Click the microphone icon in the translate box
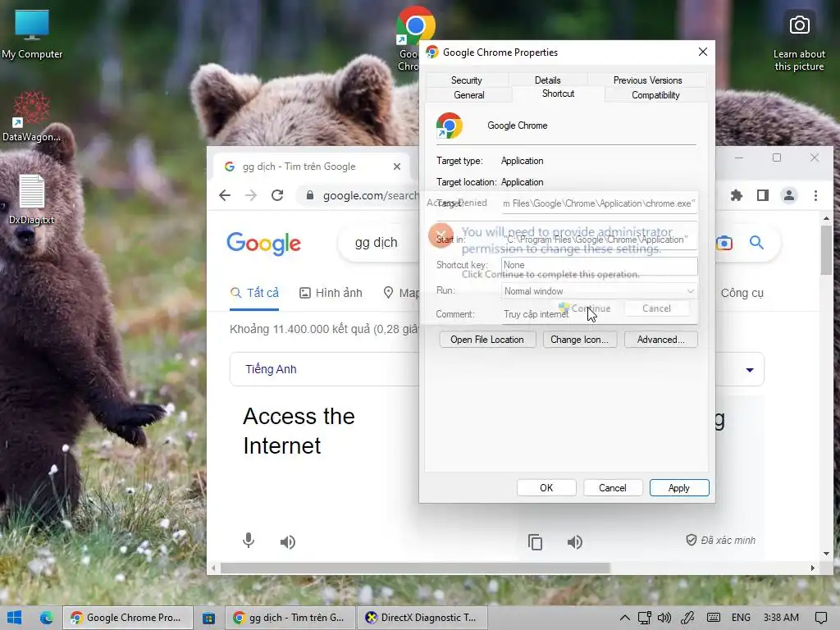Image resolution: width=840 pixels, height=630 pixels. (248, 541)
